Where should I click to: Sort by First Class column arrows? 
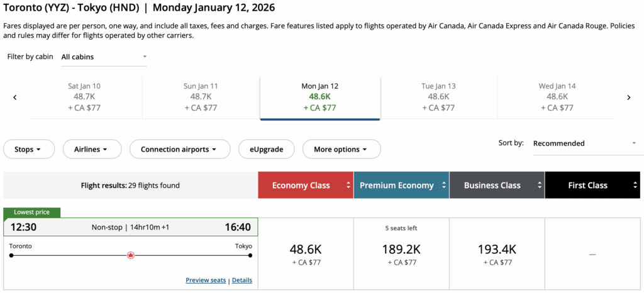pos(635,185)
